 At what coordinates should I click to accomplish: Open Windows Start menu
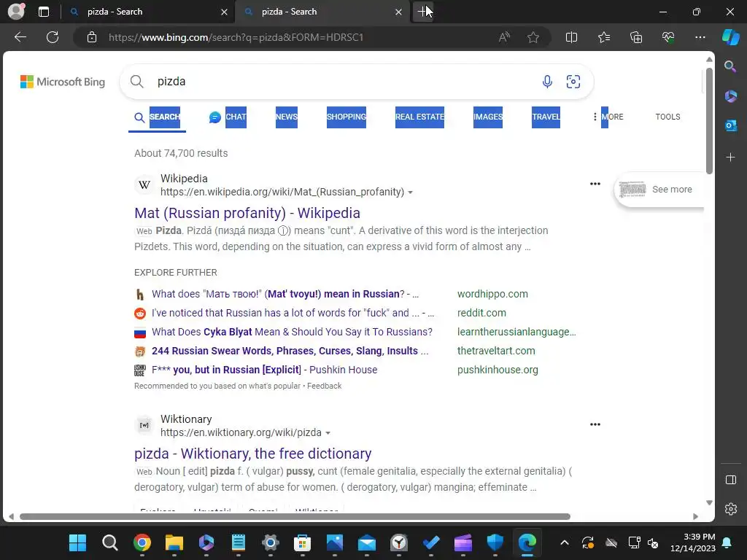point(77,542)
